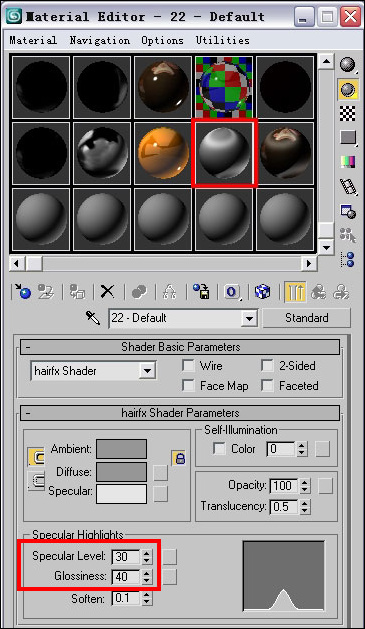Toggle the Show End Result icon
This screenshot has height=629, width=365.
(295, 292)
